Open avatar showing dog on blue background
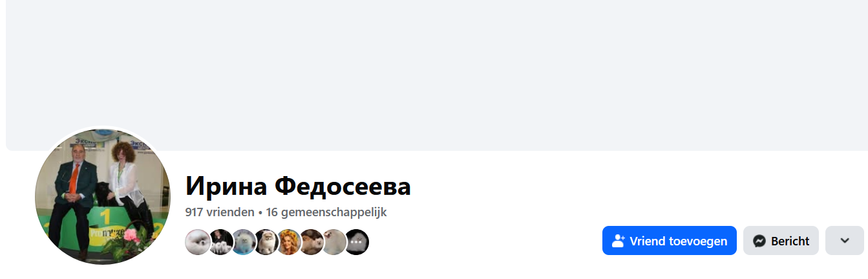 coord(244,242)
